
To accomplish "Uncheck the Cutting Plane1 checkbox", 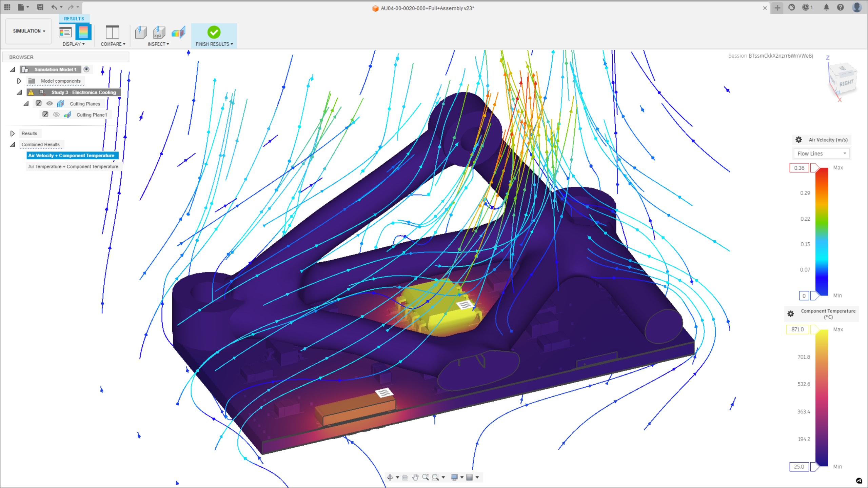I will [x=45, y=115].
